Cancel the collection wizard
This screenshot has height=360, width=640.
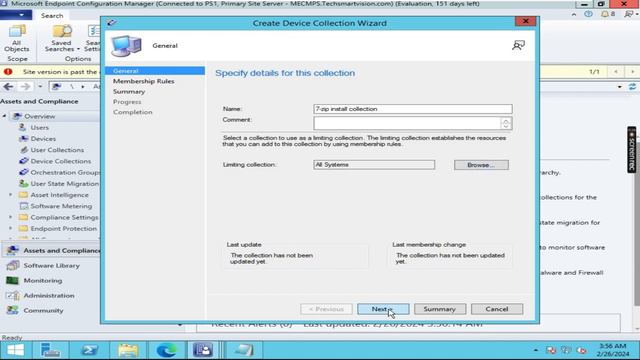pyautogui.click(x=497, y=309)
